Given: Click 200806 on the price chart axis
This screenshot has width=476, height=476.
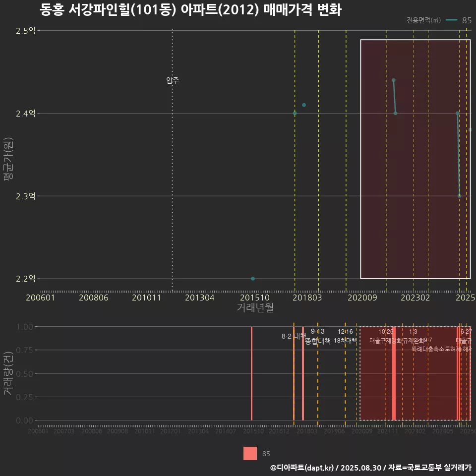Looking at the screenshot, I should (94, 297).
